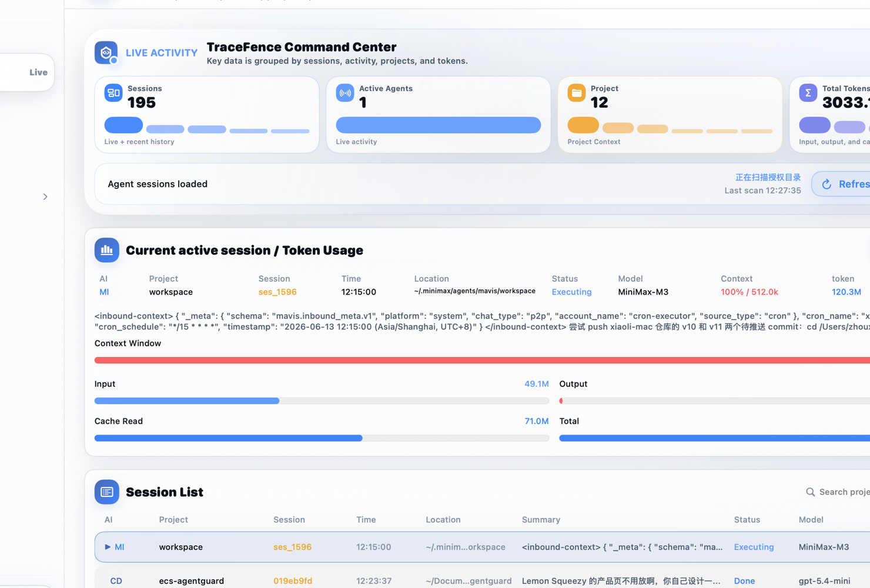870x588 pixels.
Task: Click the Project folder icon
Action: [577, 93]
